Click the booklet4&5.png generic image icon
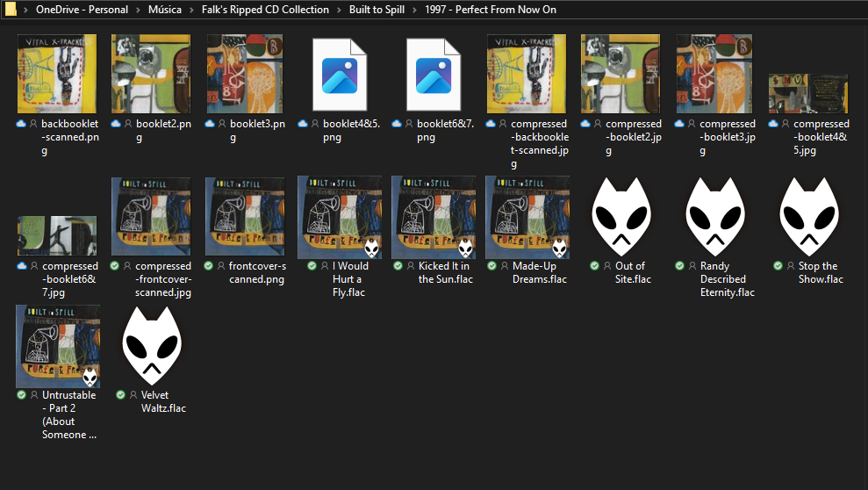 point(340,75)
